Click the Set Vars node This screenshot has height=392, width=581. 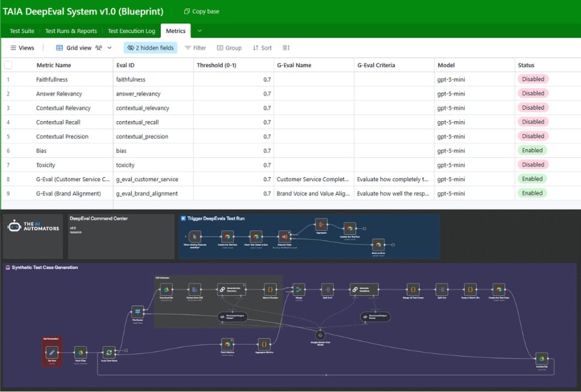52,352
